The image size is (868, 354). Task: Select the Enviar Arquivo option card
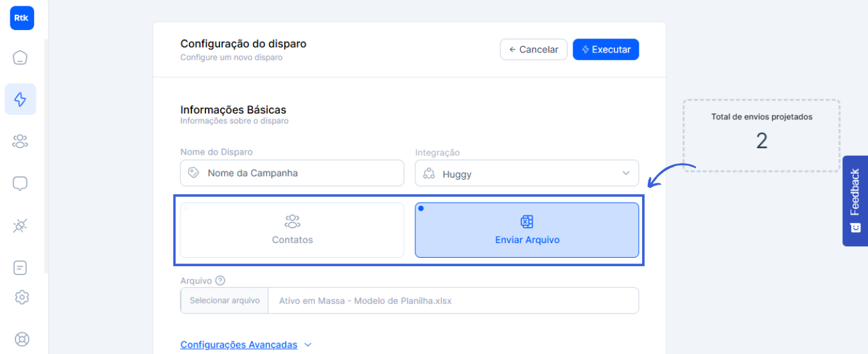coord(526,230)
